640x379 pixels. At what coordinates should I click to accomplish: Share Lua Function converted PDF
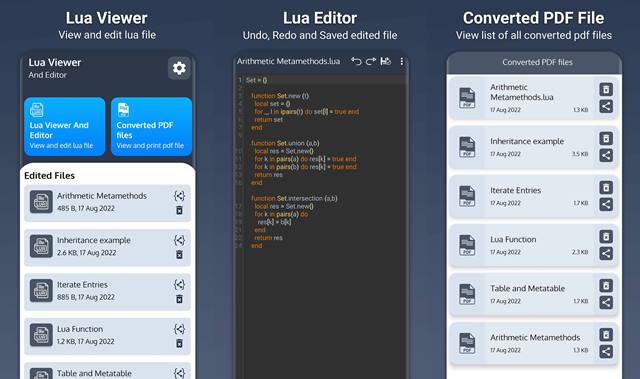(606, 253)
